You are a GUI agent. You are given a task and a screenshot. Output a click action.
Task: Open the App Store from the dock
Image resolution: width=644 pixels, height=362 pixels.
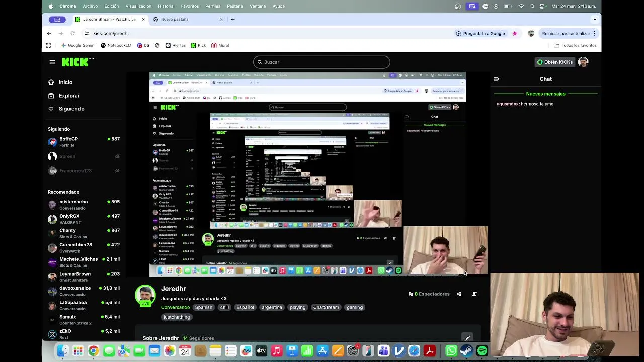tap(323, 351)
